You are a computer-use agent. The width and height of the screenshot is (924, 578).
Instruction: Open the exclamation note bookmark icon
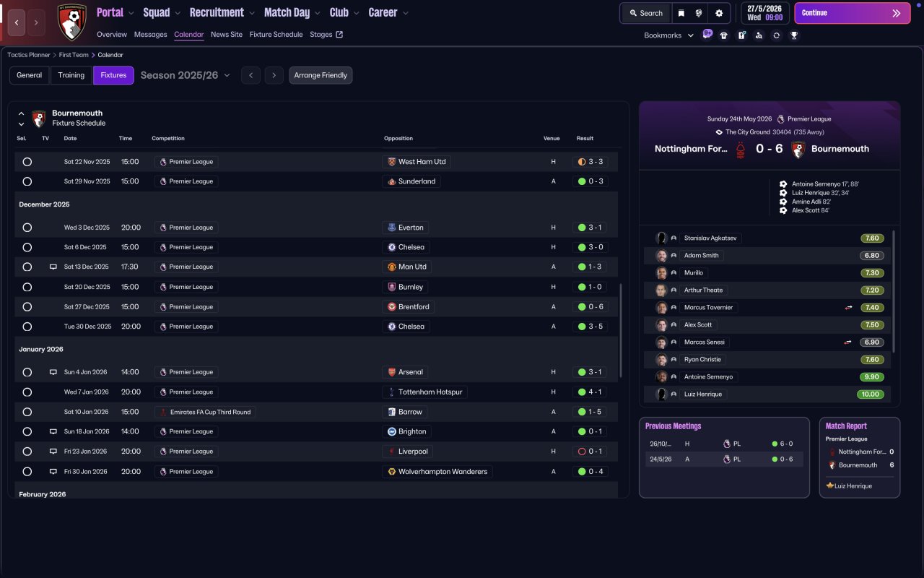[x=741, y=35]
